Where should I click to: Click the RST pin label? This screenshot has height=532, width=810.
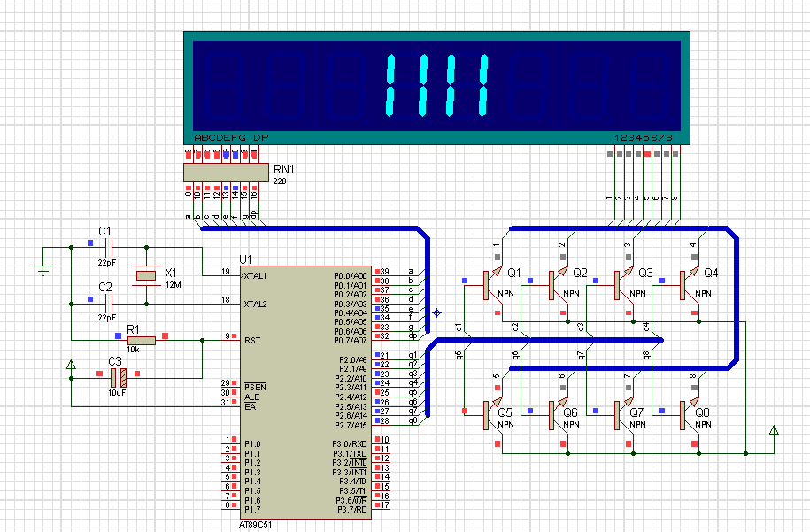tap(252, 341)
